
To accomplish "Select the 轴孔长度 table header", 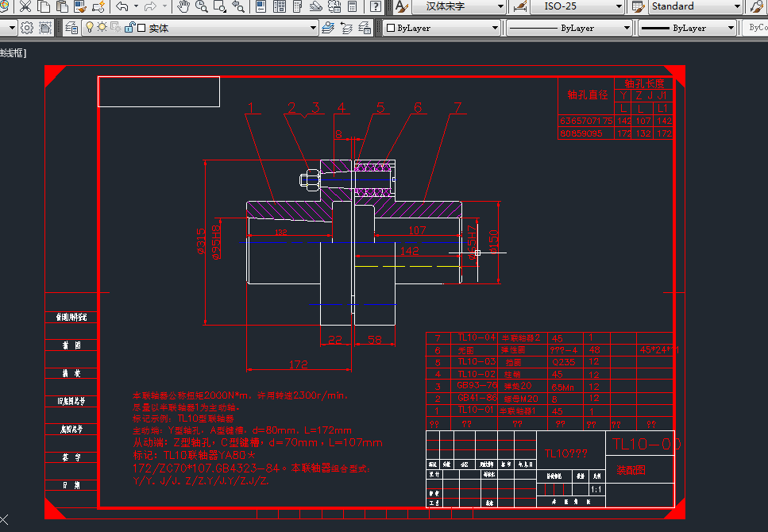I will point(644,83).
